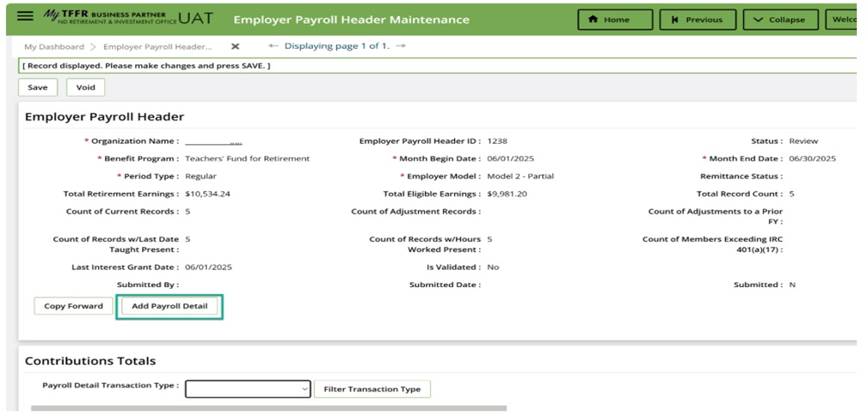The height and width of the screenshot is (417, 868).
Task: Click the Previous button in header
Action: [x=696, y=20]
